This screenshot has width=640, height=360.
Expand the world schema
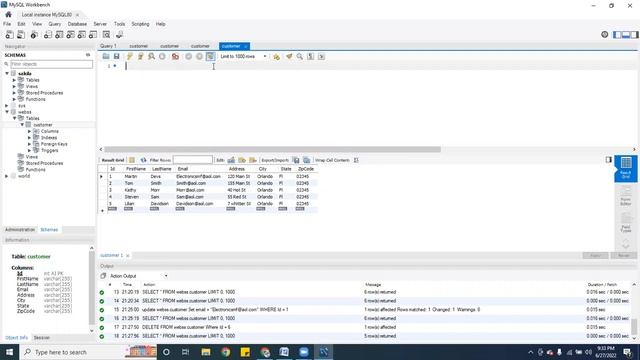coord(7,176)
